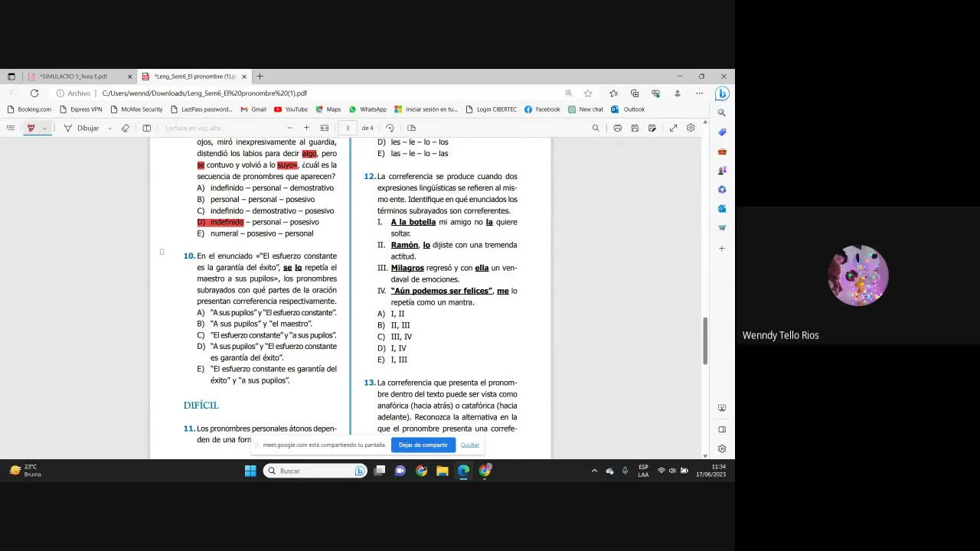
Task: Open Outlook icon in Edge sidebar
Action: 722,208
